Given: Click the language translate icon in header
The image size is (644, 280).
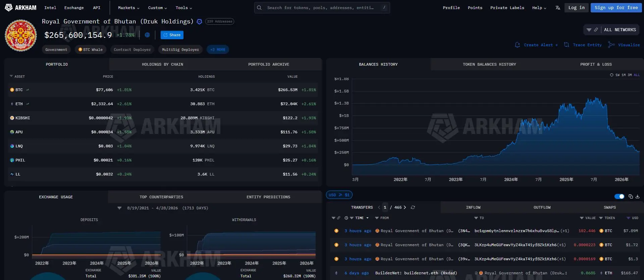Looking at the screenshot, I should pos(557,8).
